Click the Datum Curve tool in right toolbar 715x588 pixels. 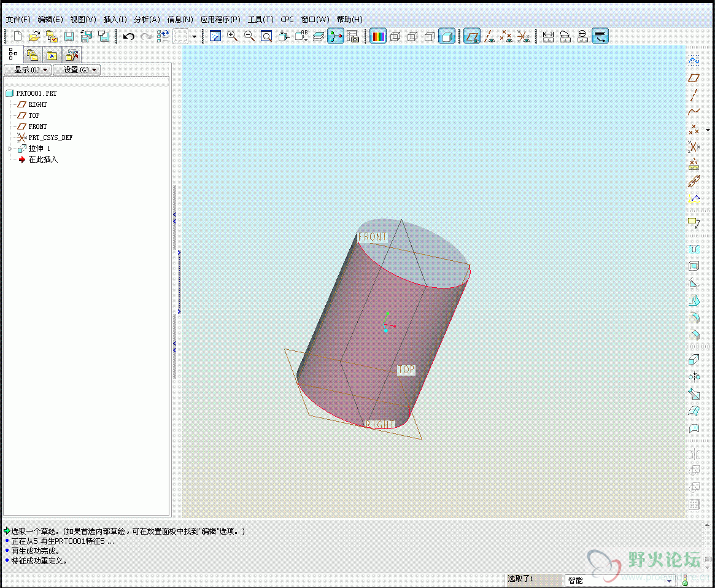pos(694,112)
